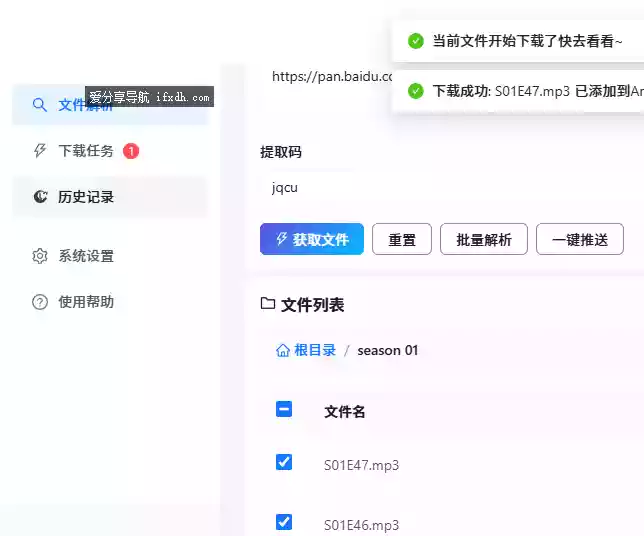Image resolution: width=644 pixels, height=536 pixels.
Task: Uncheck the S01E47.mp3 checkbox
Action: (284, 462)
